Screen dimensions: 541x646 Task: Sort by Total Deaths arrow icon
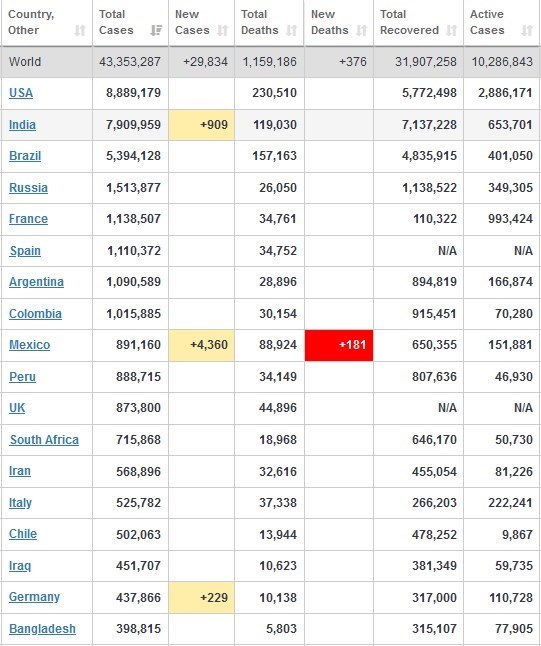pos(292,30)
